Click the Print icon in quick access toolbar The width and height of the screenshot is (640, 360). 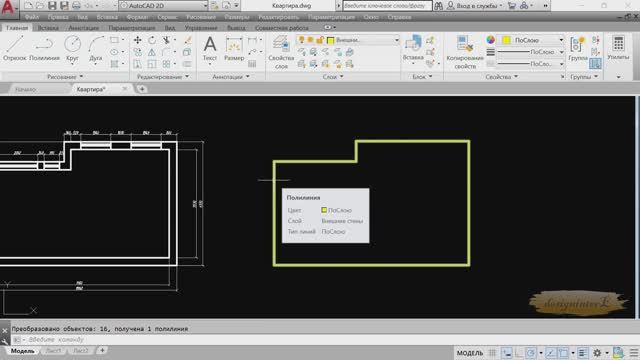click(x=76, y=6)
